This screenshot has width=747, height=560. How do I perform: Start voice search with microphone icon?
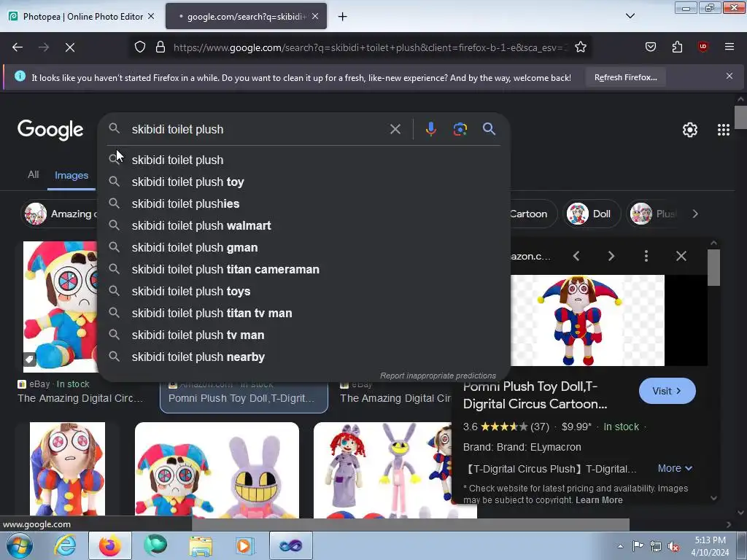(x=430, y=129)
